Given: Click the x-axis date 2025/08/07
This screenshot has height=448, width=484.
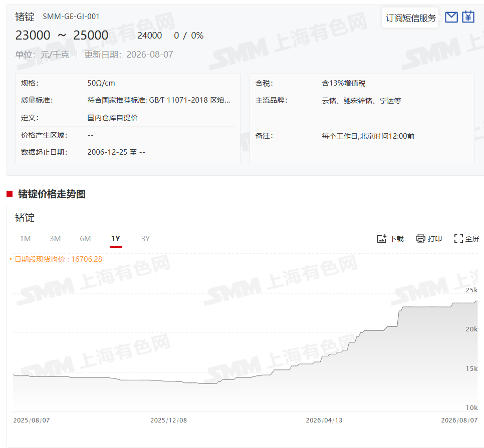Looking at the screenshot, I should tap(32, 420).
